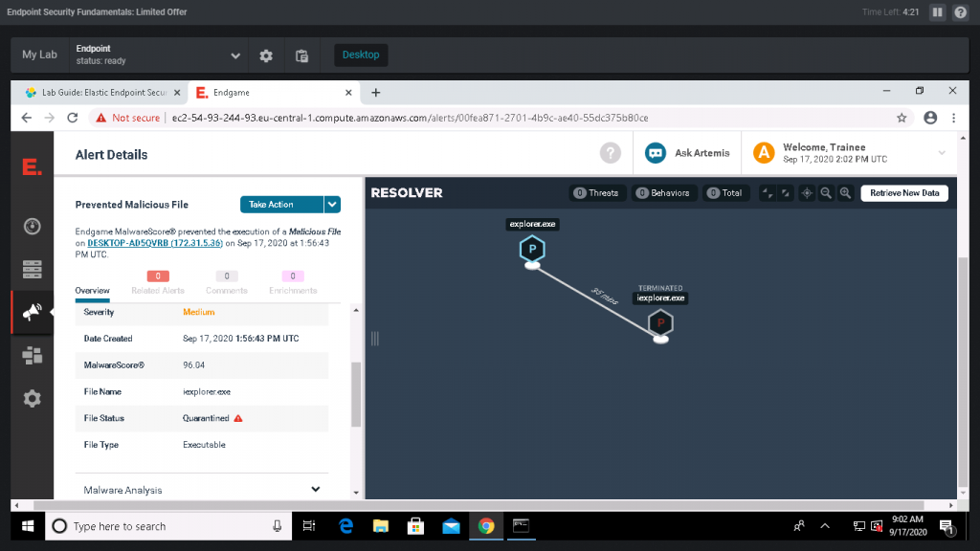Open Chrome three-dot menu
This screenshot has width=980, height=551.
point(954,118)
